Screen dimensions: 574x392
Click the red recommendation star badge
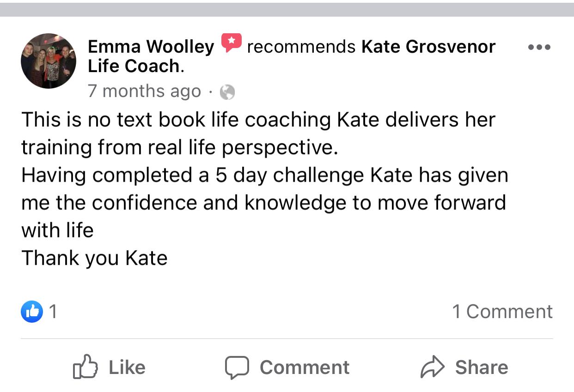coord(231,43)
